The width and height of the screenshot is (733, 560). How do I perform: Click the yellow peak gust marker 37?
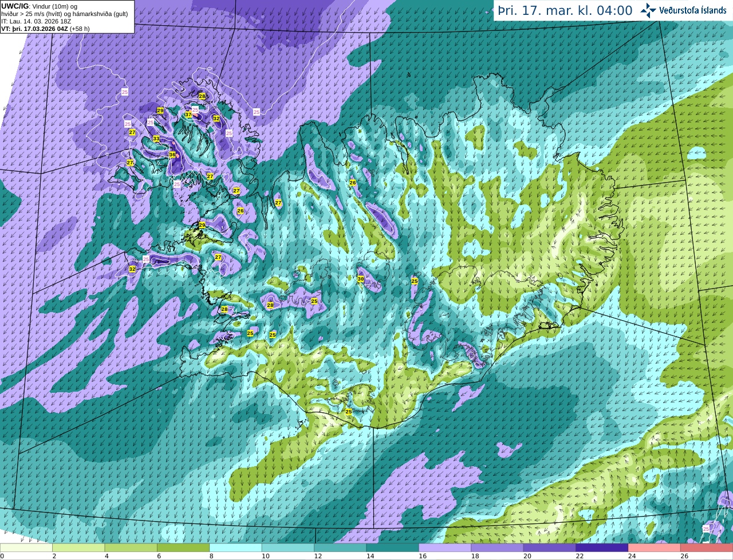coord(188,115)
